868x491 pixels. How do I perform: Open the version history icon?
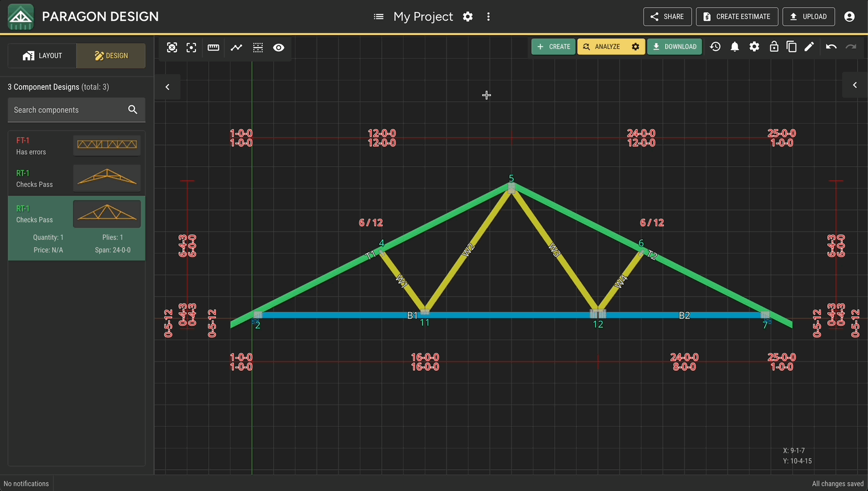pyautogui.click(x=715, y=47)
